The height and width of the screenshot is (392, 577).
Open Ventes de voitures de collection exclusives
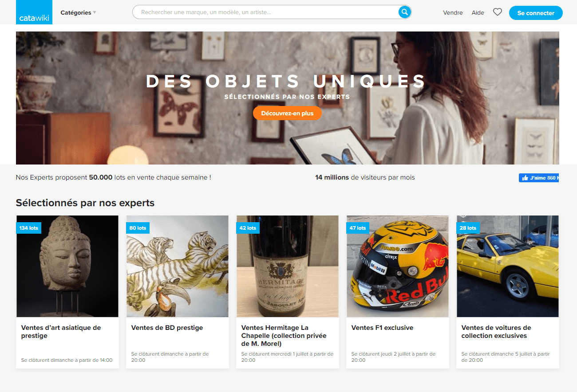(x=496, y=332)
